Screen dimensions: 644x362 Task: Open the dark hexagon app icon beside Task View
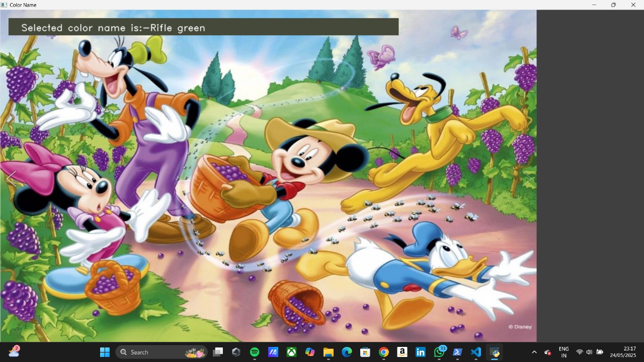point(236,352)
